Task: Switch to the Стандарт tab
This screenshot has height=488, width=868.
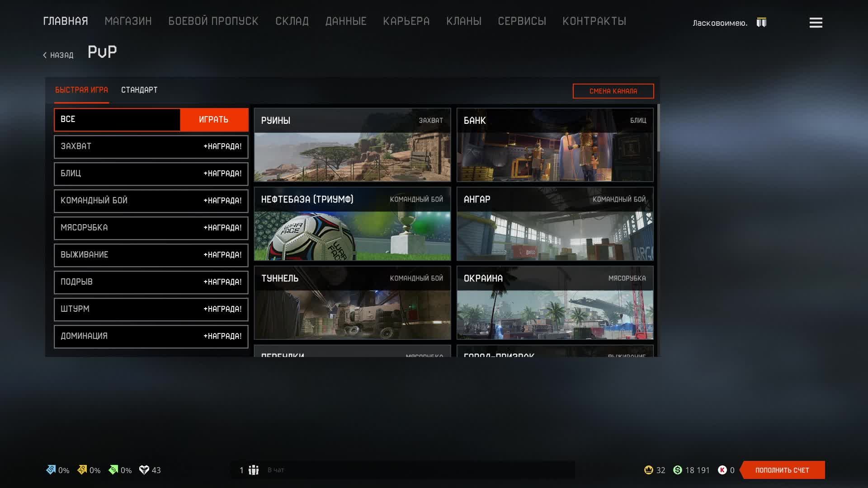Action: 139,90
